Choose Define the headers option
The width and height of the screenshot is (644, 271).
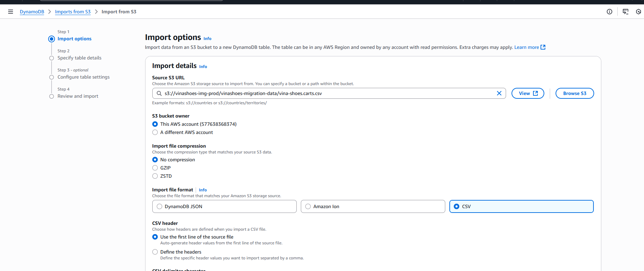pyautogui.click(x=155, y=252)
